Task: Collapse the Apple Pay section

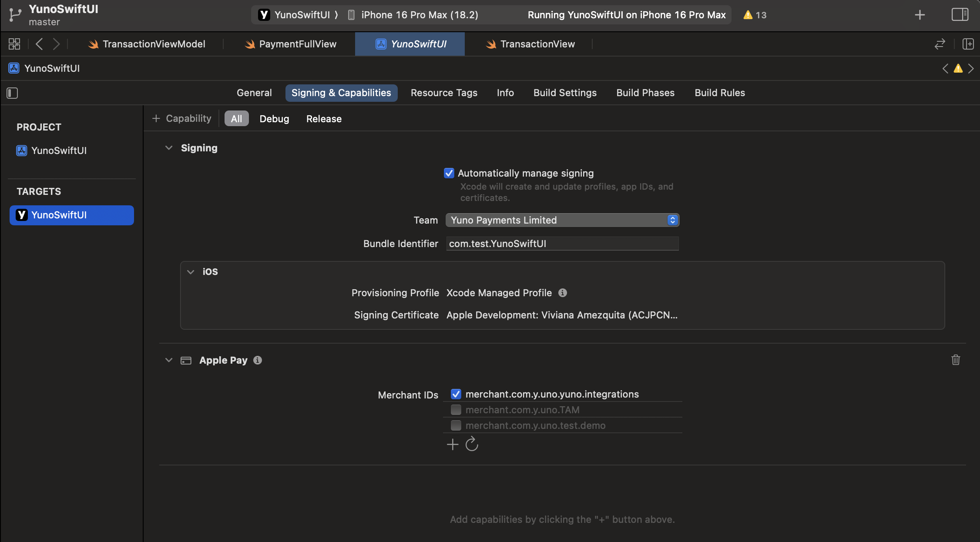Action: tap(169, 360)
